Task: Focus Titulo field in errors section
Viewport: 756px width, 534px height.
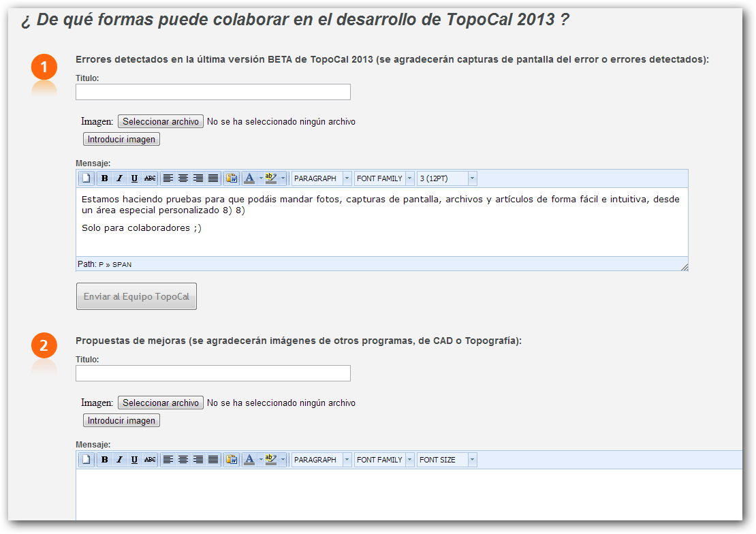Action: coord(213,92)
